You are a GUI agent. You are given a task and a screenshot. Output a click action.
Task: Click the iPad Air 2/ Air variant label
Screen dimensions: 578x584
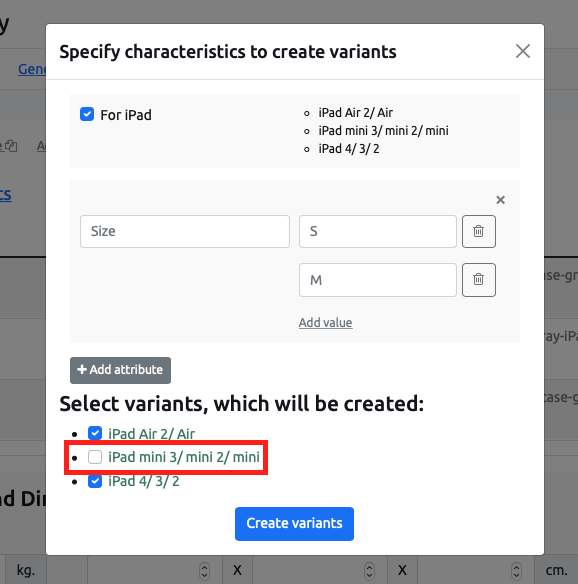[x=152, y=434]
